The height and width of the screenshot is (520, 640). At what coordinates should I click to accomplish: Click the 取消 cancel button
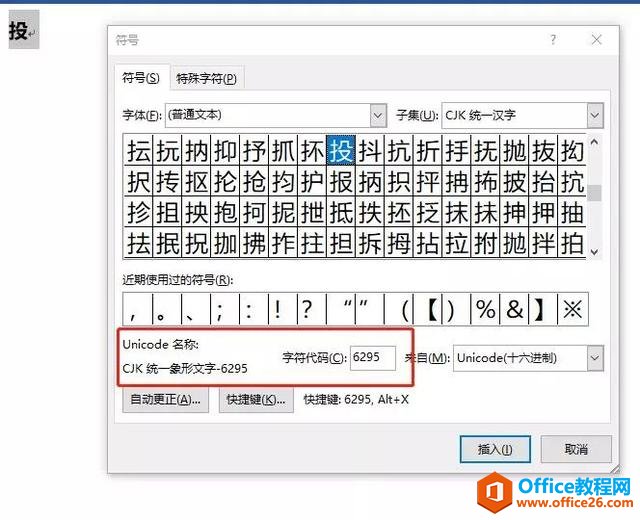point(576,449)
